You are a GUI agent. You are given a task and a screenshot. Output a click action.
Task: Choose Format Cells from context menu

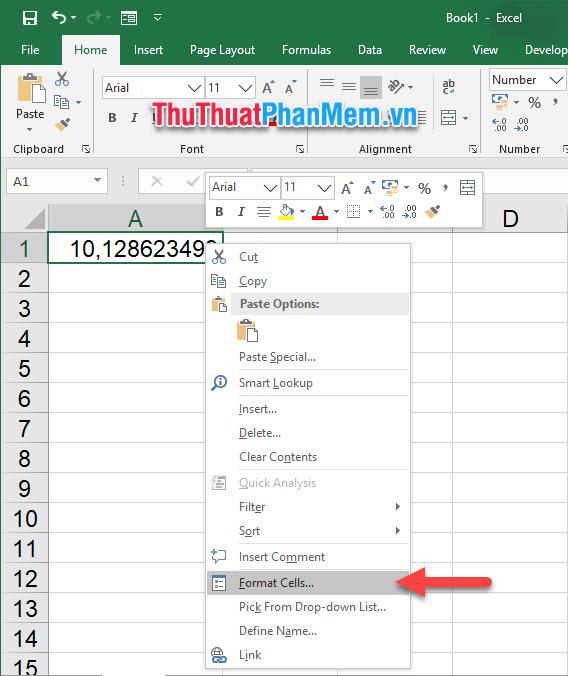click(x=308, y=583)
